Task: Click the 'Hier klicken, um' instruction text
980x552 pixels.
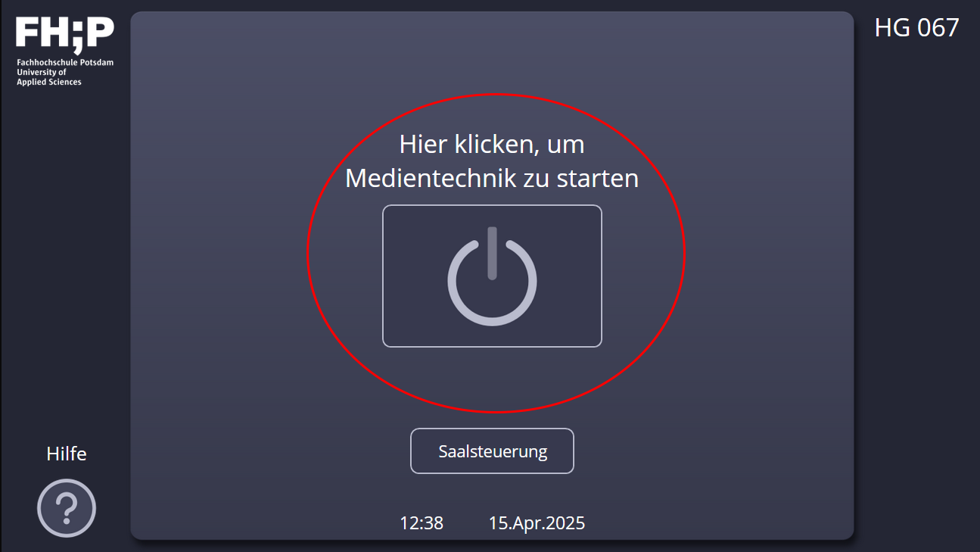Action: [492, 144]
